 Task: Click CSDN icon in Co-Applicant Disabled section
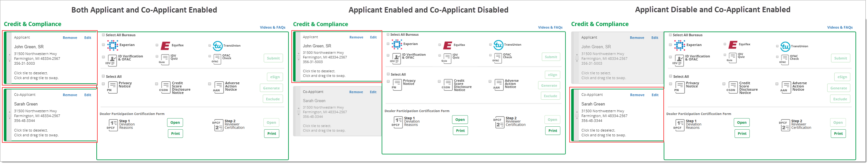pyautogui.click(x=447, y=84)
